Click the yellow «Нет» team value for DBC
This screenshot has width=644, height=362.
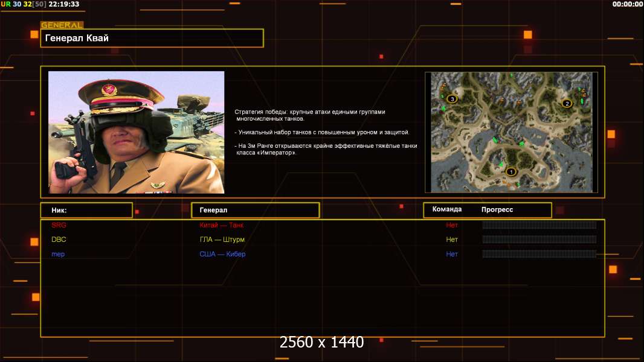point(452,240)
